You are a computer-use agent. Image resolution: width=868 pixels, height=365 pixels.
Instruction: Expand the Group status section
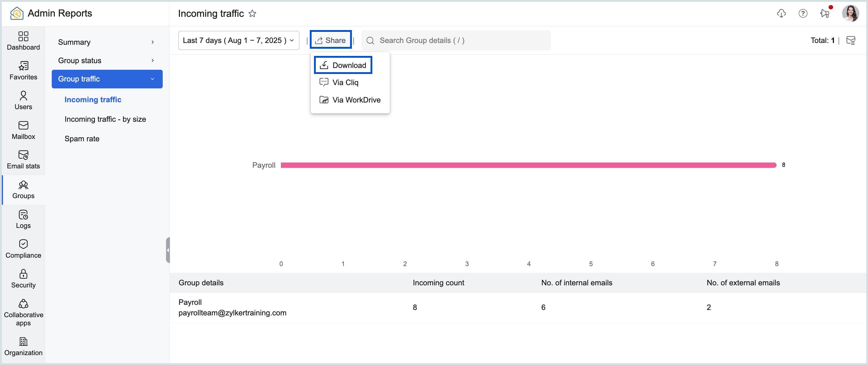(107, 60)
